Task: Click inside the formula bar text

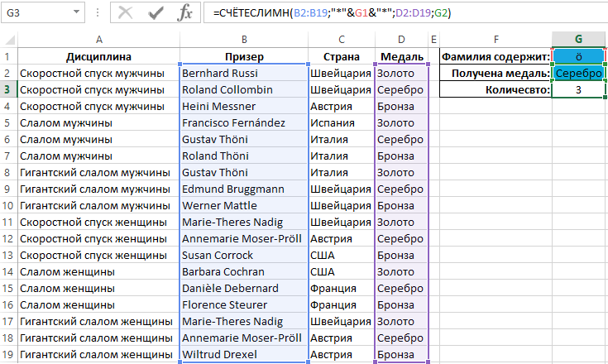Action: click(x=397, y=13)
